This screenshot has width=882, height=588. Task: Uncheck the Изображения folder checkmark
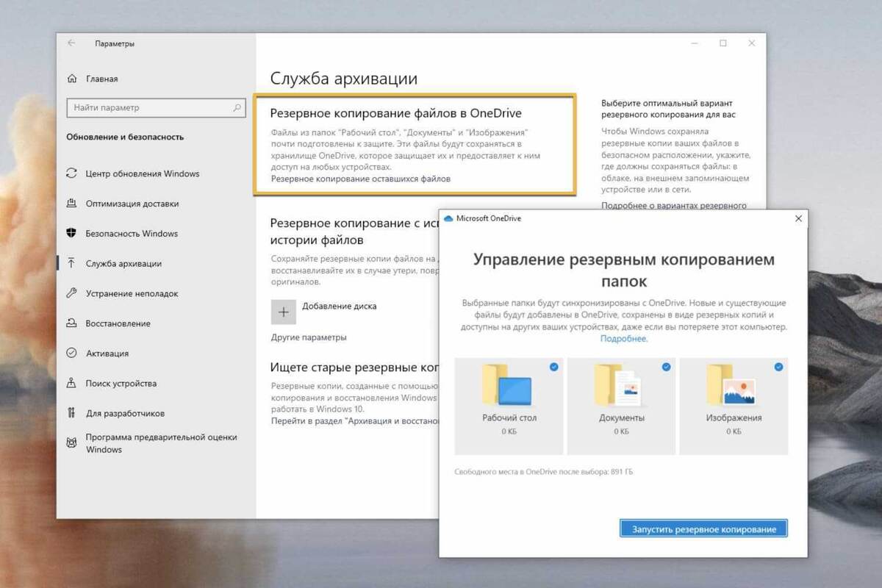pos(778,366)
